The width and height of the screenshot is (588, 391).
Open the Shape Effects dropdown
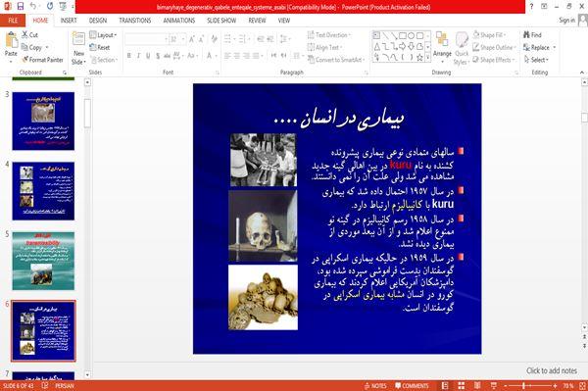(494, 60)
